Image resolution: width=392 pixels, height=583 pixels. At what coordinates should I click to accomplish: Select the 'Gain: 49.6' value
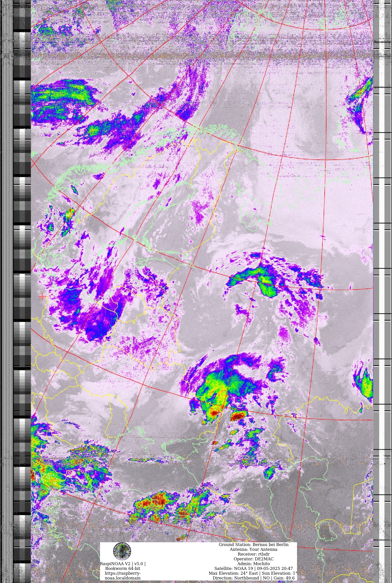[x=284, y=578]
